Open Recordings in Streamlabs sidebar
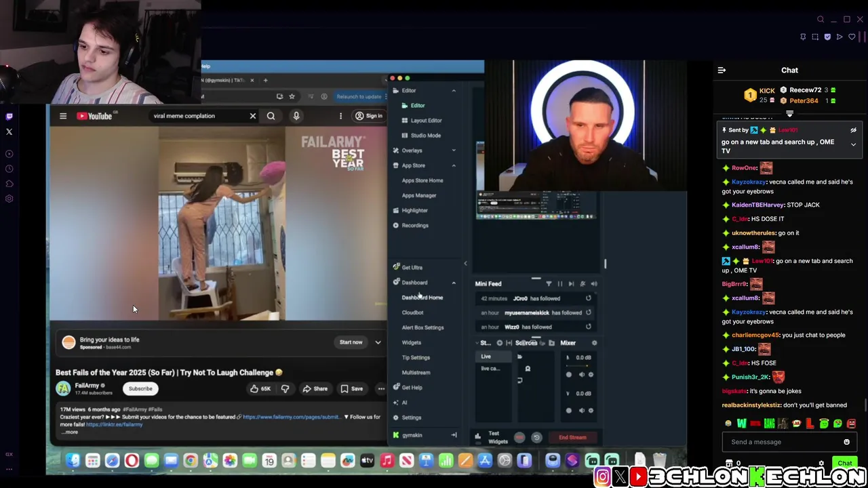The image size is (868, 488). (414, 225)
